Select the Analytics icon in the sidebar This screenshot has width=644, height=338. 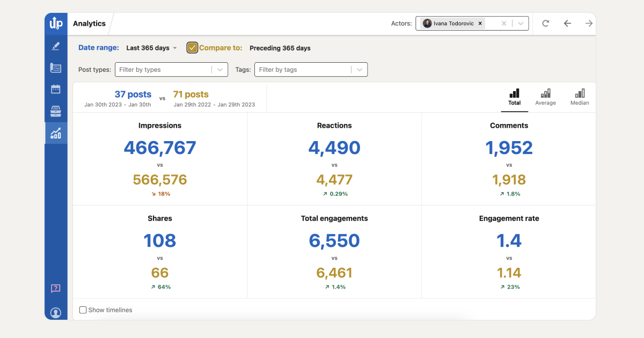(x=55, y=133)
